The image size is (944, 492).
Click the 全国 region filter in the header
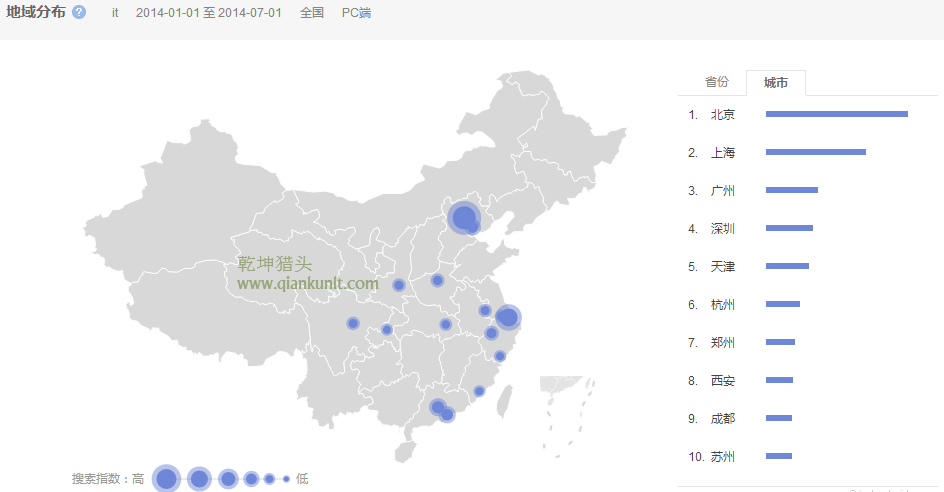pyautogui.click(x=312, y=13)
